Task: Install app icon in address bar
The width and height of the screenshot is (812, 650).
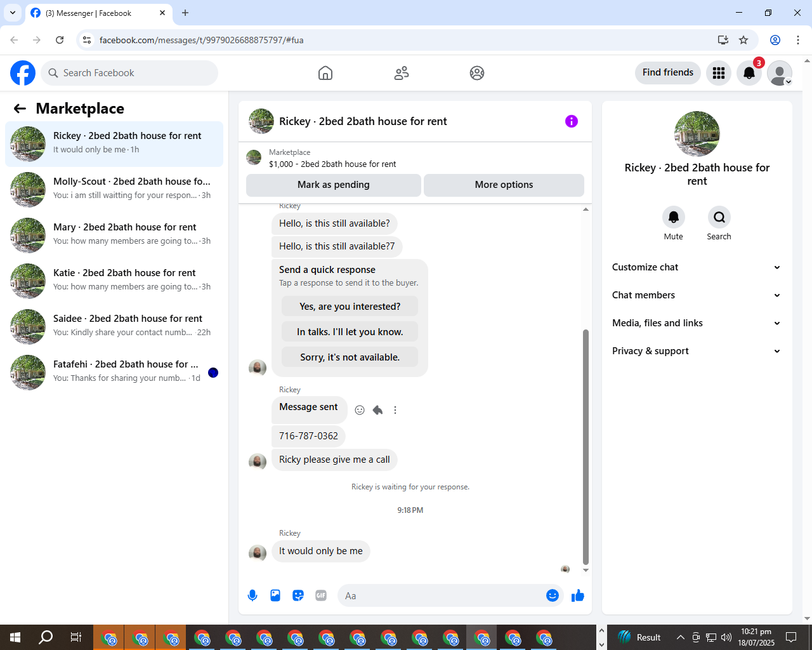Action: point(723,40)
